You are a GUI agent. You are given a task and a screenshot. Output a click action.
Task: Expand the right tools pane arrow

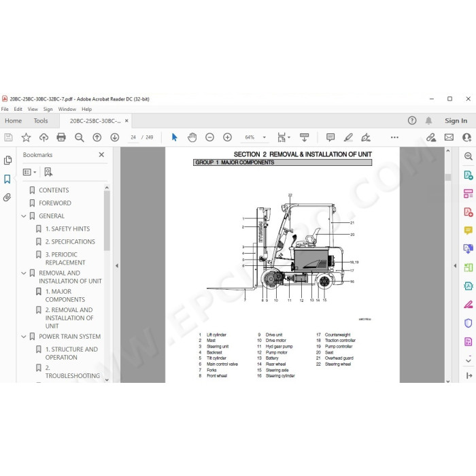tap(455, 266)
